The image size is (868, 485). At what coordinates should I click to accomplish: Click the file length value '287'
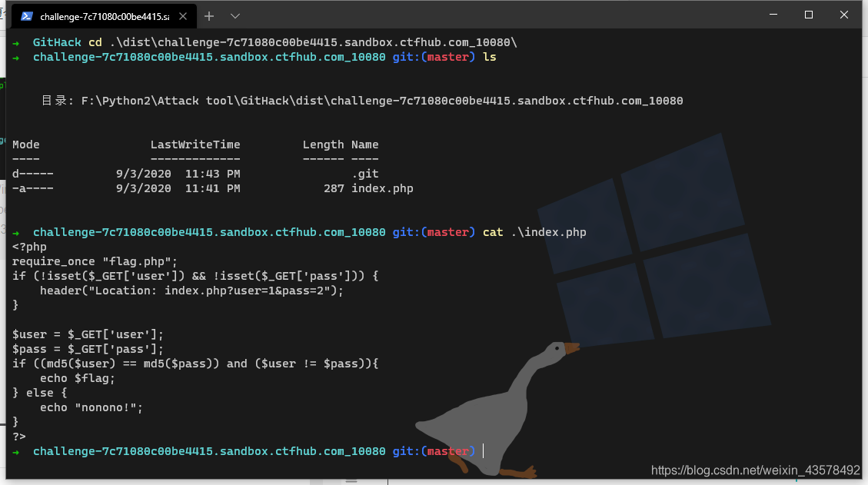point(334,188)
